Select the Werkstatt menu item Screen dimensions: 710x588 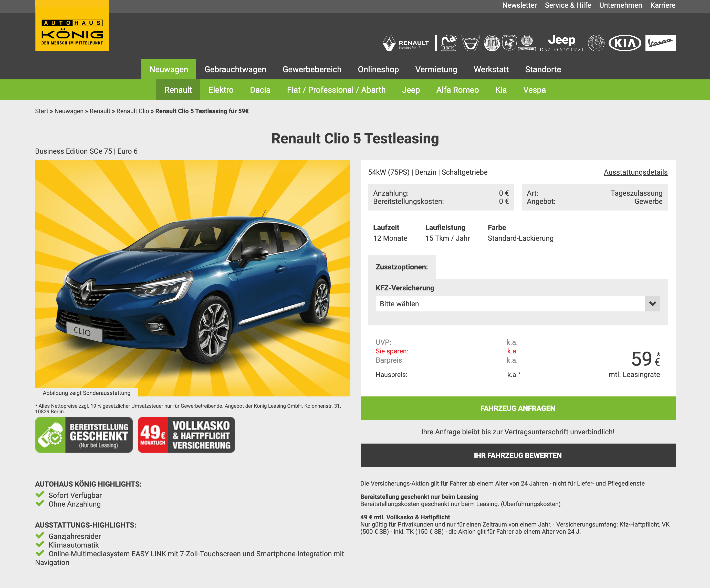[x=491, y=69]
